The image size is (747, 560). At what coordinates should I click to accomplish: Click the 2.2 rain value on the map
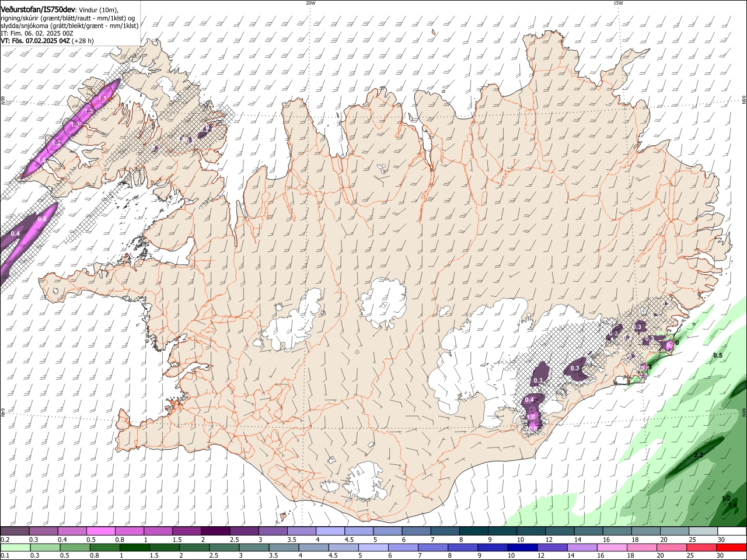click(x=699, y=455)
